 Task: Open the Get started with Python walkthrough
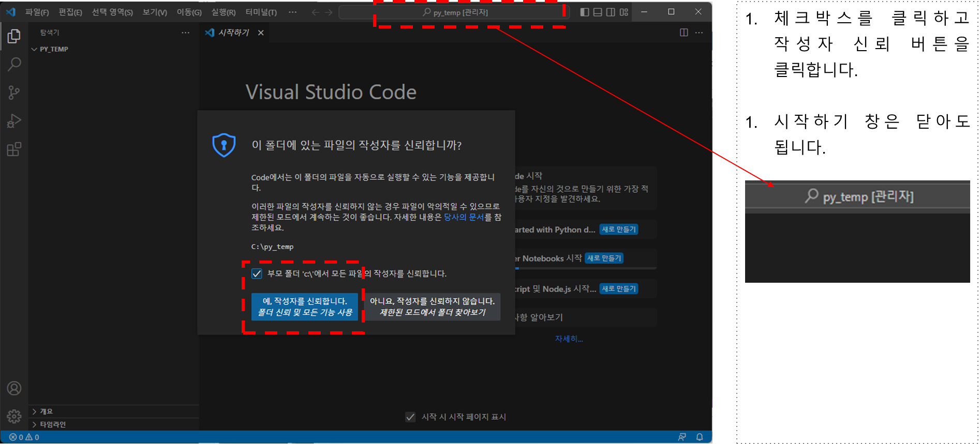click(x=585, y=229)
